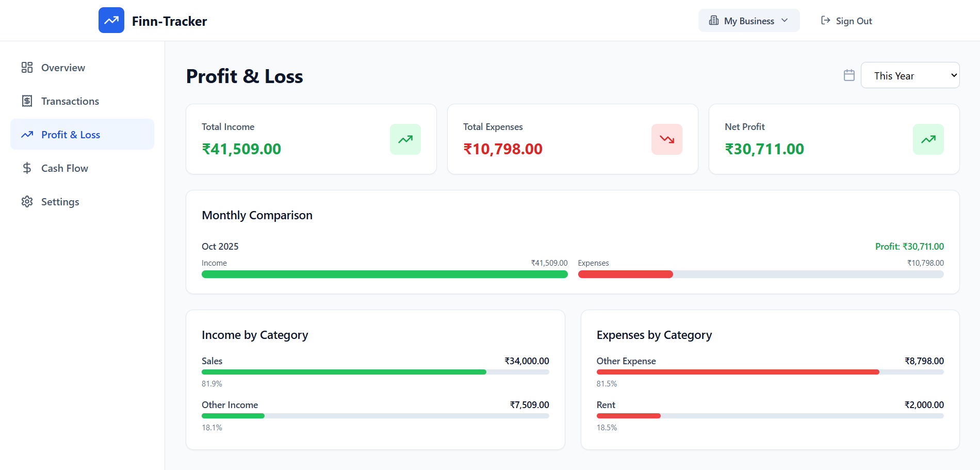
Task: Click the Overview dashboard icon in sidebar
Action: click(27, 68)
